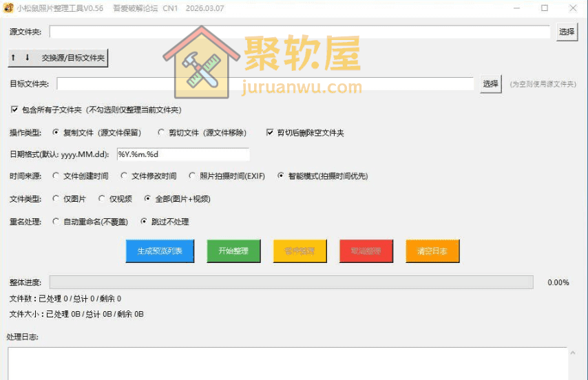Viewport: 588px width, 380px height.
Task: Maximize the window
Action: point(545,8)
